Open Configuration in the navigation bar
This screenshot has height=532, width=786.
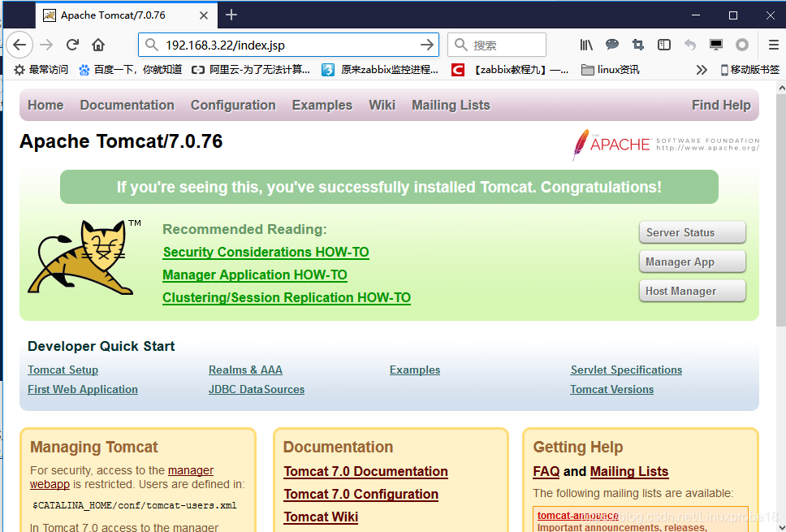233,105
